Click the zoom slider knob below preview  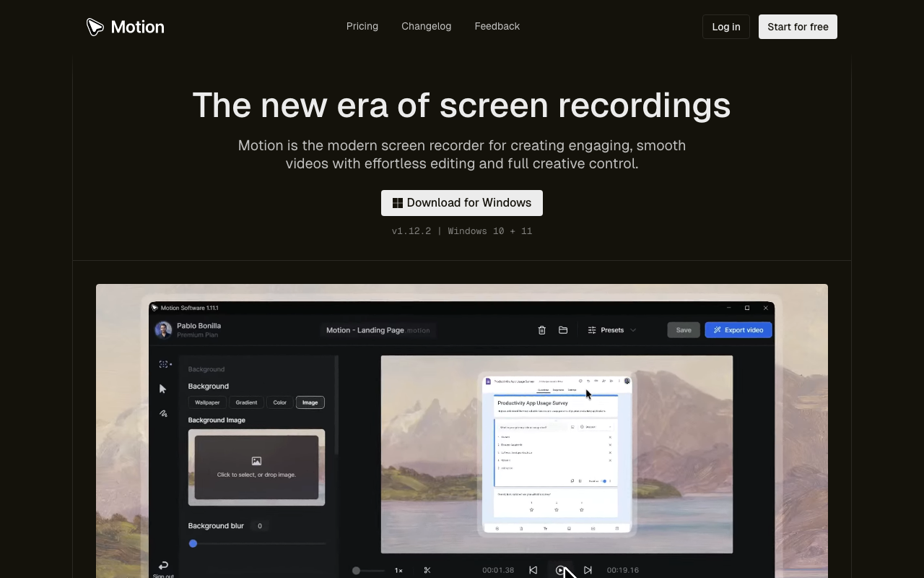pos(356,570)
